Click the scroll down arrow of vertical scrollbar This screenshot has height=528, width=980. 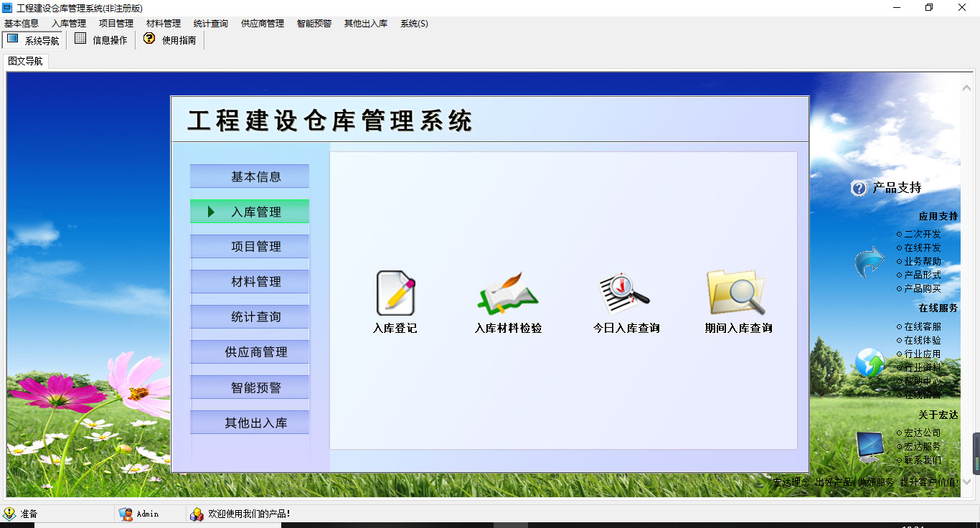pos(966,481)
